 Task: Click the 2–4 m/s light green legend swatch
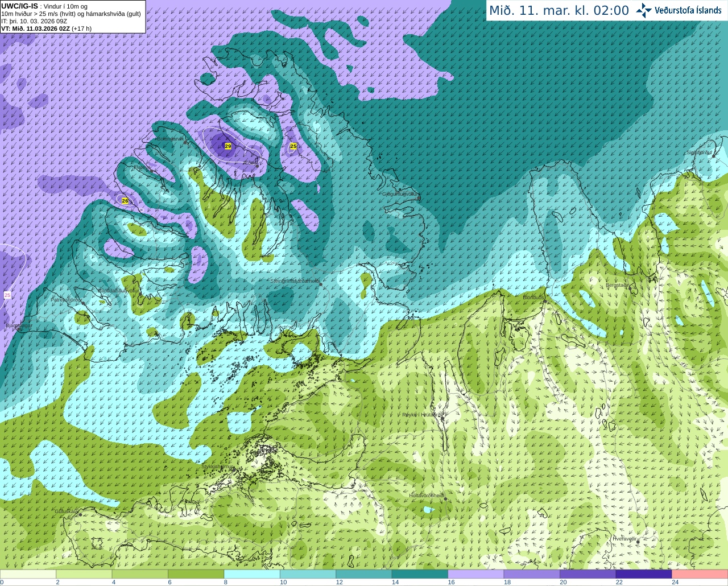pyautogui.click(x=84, y=574)
